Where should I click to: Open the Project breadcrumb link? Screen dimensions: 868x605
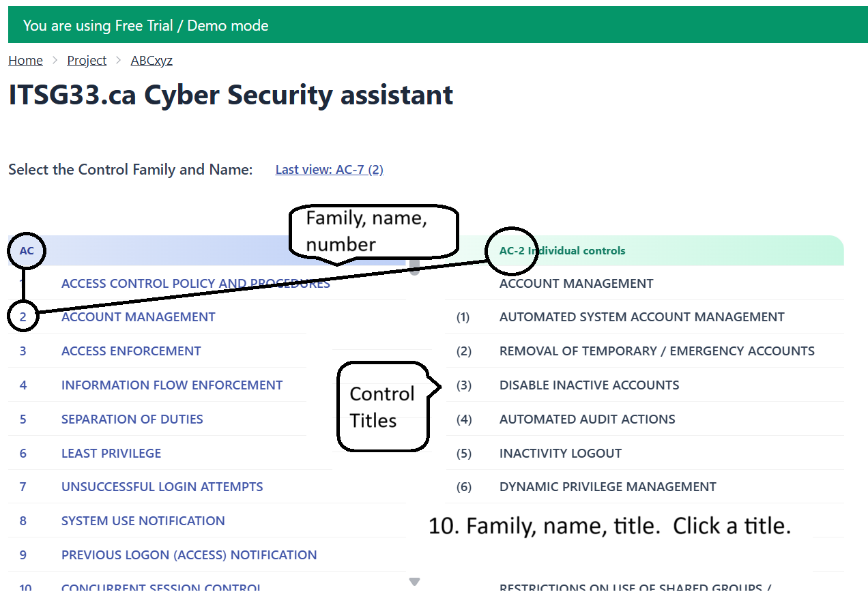click(x=87, y=61)
